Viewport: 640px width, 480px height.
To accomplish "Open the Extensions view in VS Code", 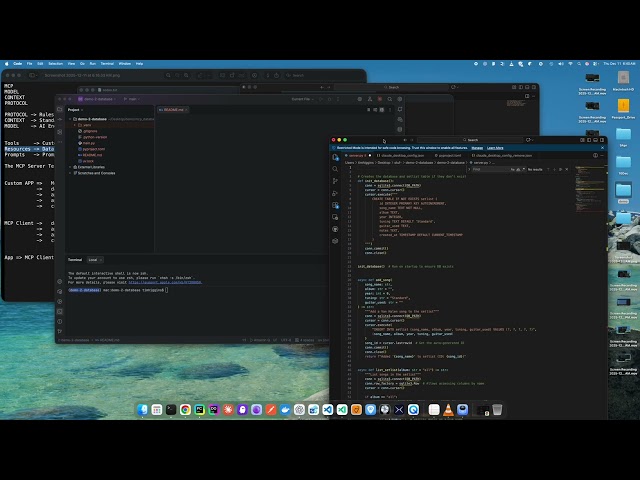I will [336, 205].
